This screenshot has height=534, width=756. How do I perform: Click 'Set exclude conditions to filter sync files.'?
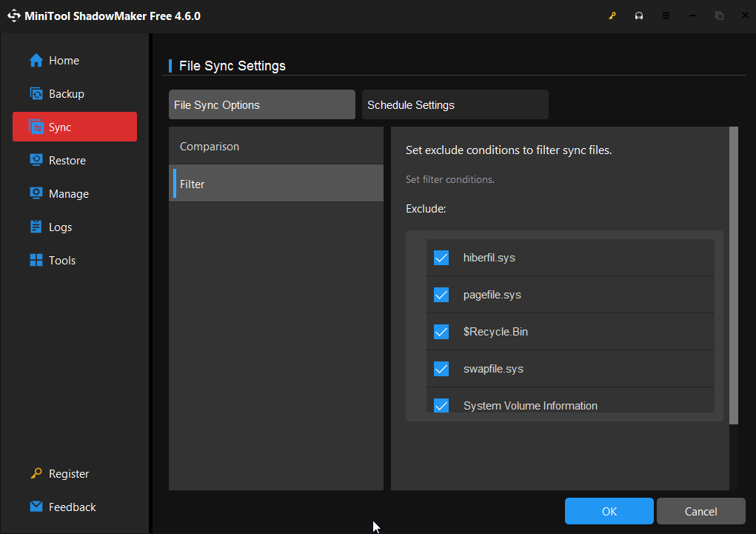tap(509, 150)
